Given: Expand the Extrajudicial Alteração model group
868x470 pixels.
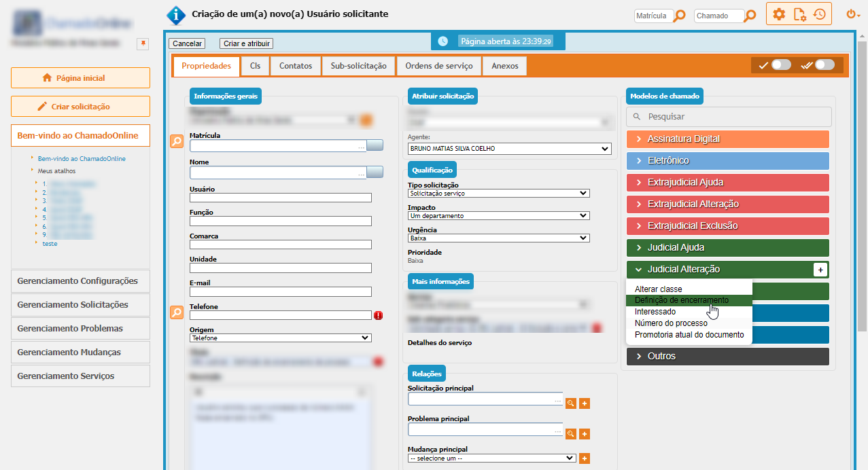Looking at the screenshot, I should (728, 204).
